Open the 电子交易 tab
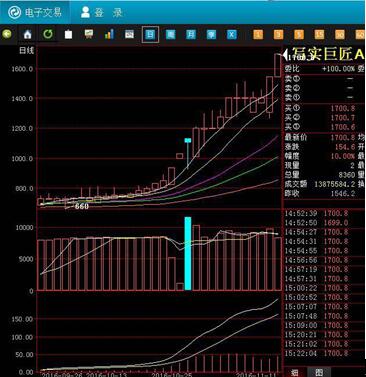This screenshot has width=366, height=377. 35,13
